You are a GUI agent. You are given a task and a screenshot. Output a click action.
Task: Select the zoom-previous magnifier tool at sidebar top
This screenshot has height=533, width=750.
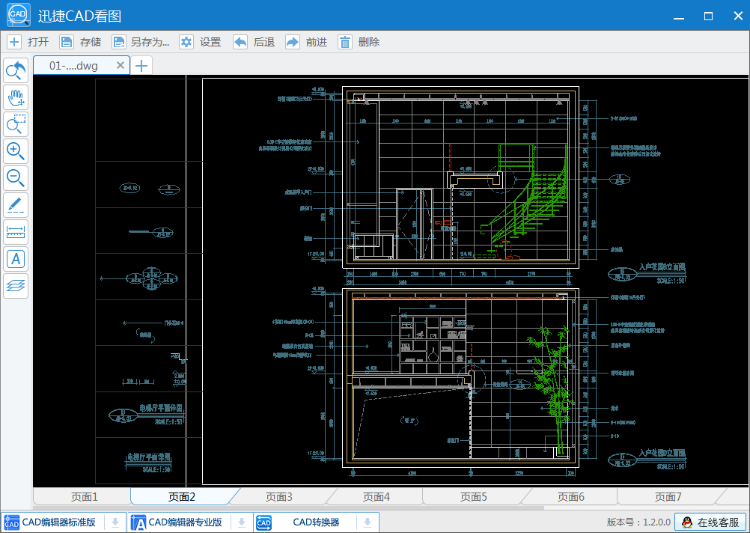[16, 71]
